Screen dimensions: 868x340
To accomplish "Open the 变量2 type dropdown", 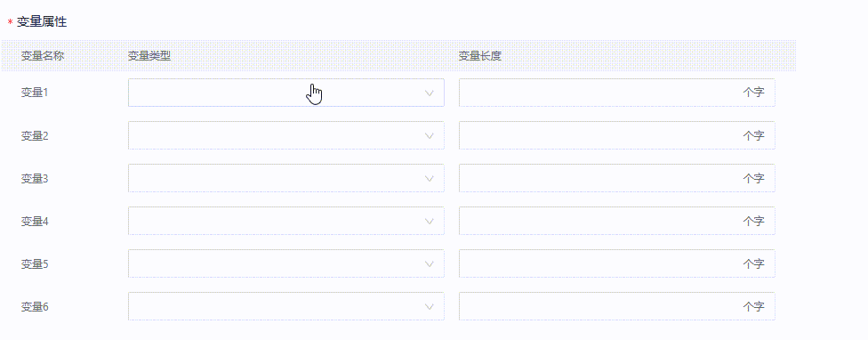I will pyautogui.click(x=286, y=135).
